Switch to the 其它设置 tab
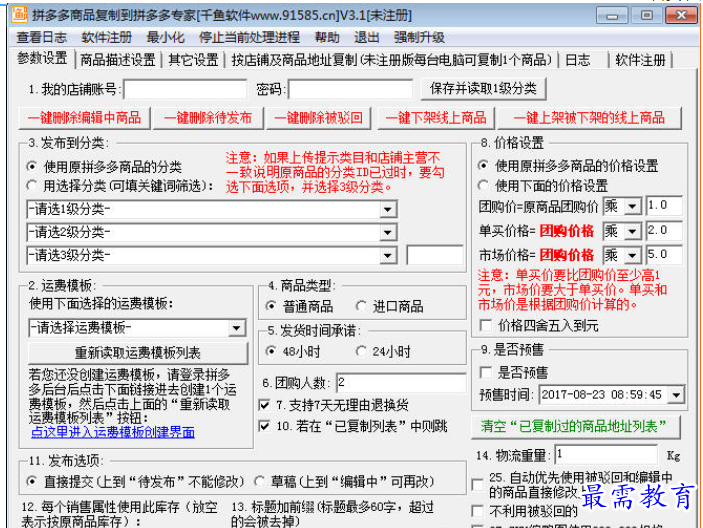 click(x=193, y=60)
